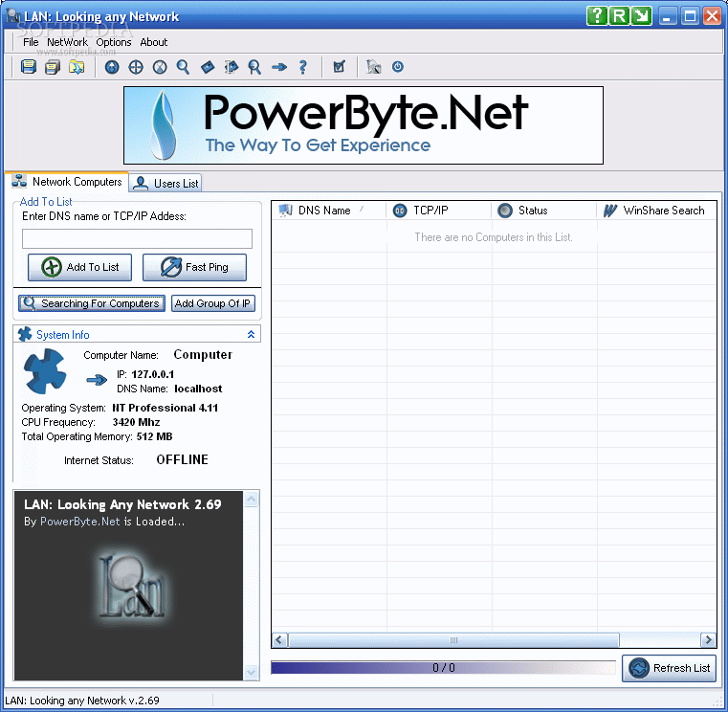Image resolution: width=728 pixels, height=712 pixels.
Task: Click the hourglass circle toolbar icon
Action: click(x=160, y=67)
